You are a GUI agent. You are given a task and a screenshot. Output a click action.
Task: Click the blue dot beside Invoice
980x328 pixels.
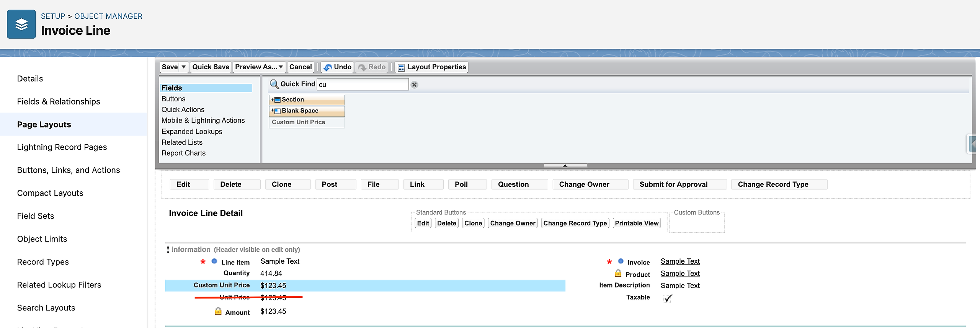[621, 261]
